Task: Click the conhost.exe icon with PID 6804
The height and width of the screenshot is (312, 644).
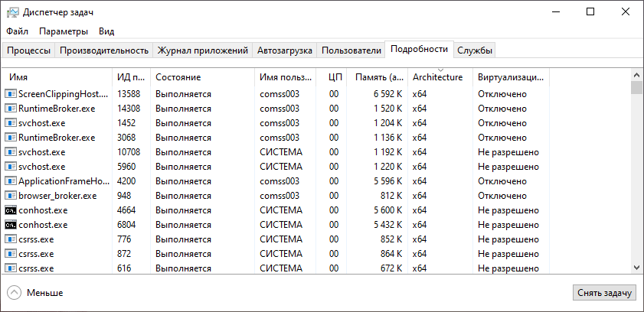Action: click(11, 225)
